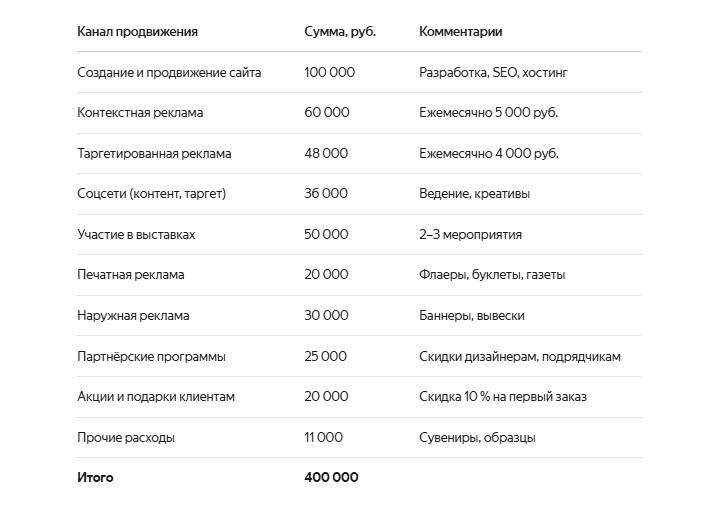This screenshot has height=507, width=720.
Task: Click the 'Печатная реклама' row label
Action: coord(131,275)
